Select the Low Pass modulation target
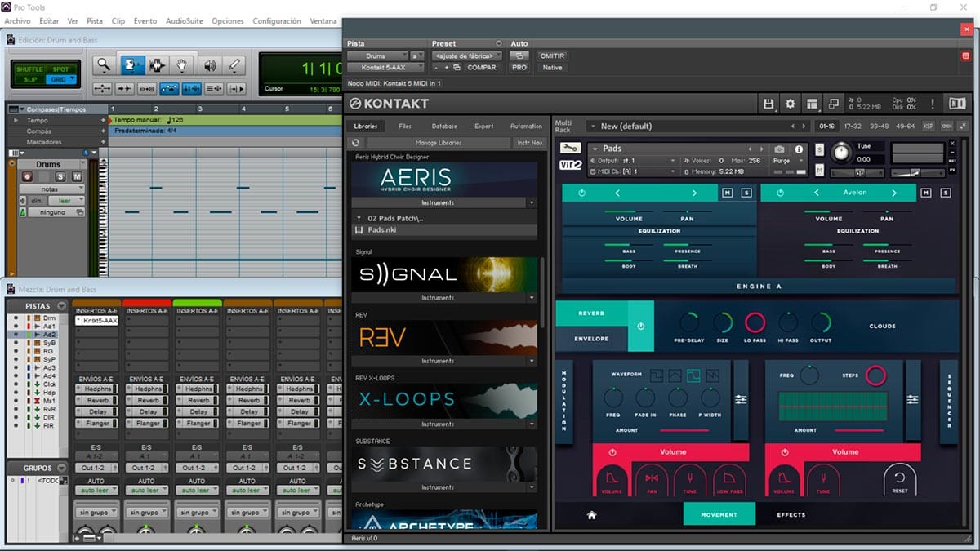 coord(729,481)
